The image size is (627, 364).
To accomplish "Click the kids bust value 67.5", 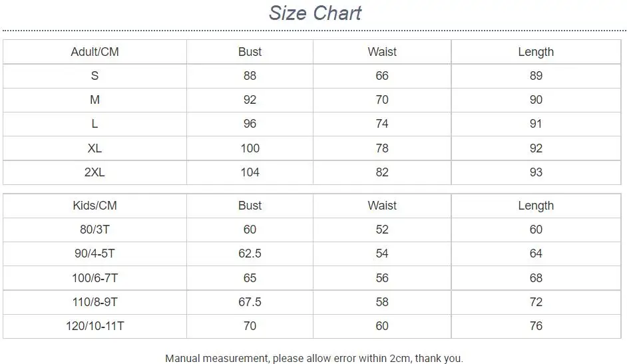I will (250, 302).
